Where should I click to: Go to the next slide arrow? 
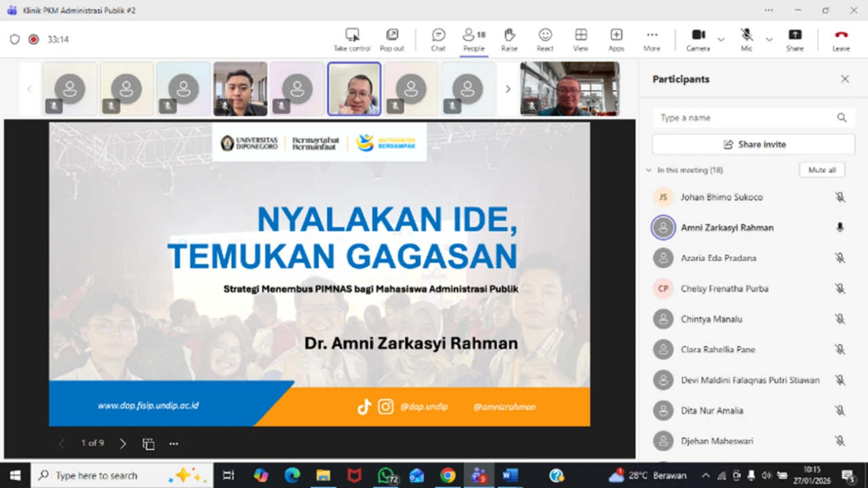(123, 444)
